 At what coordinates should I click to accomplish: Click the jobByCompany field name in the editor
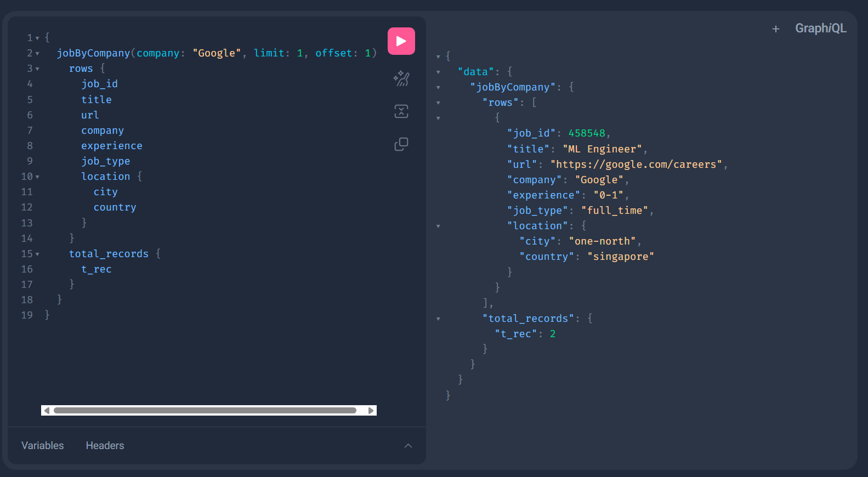click(93, 53)
